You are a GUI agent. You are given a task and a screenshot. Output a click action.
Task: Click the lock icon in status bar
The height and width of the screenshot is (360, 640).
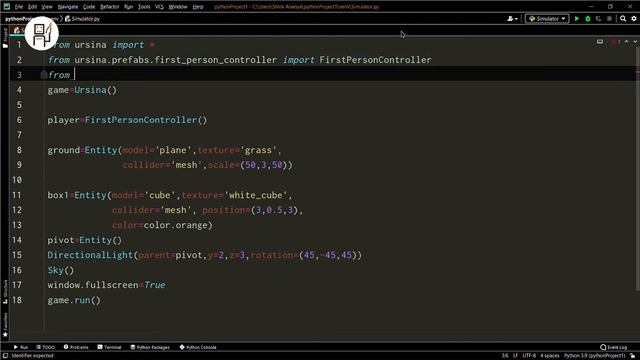(633, 356)
